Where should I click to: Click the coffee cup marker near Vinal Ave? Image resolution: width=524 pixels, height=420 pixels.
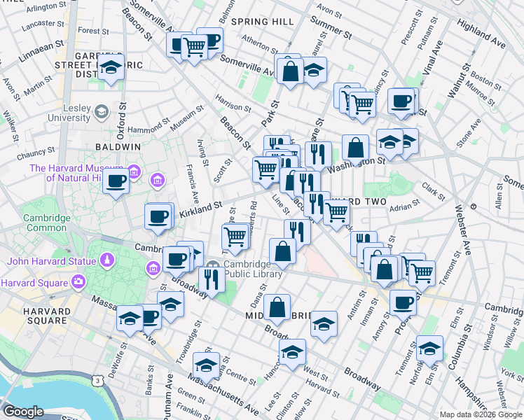pyautogui.click(x=401, y=104)
